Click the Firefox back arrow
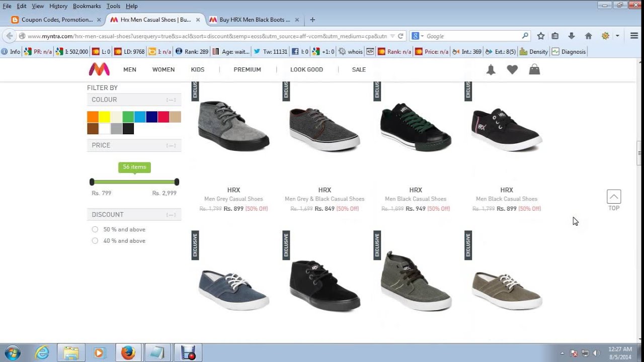Screen dimensions: 644x362 tap(9, 36)
